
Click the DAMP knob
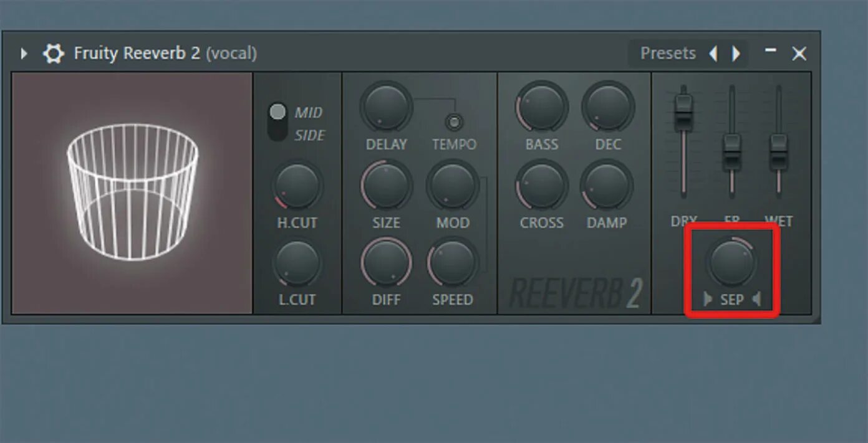[x=607, y=185]
